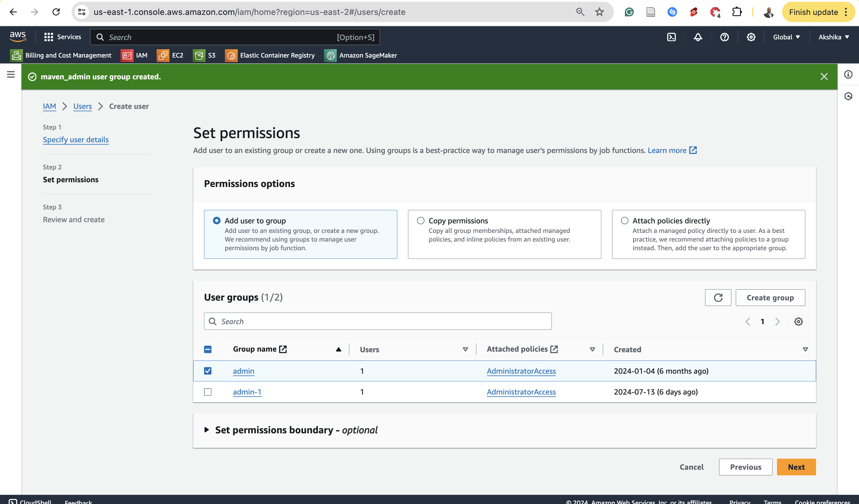This screenshot has height=504, width=859.
Task: Go to Specify user details step
Action: [x=76, y=140]
